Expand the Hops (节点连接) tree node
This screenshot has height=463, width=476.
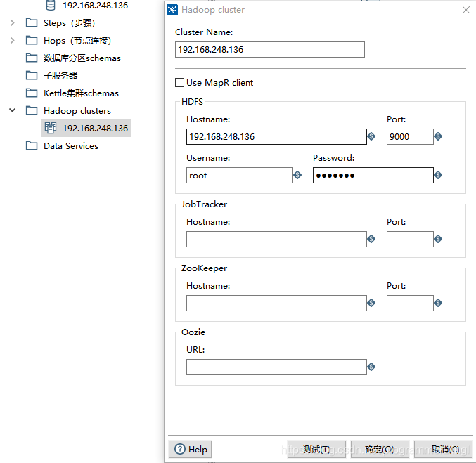pos(13,40)
